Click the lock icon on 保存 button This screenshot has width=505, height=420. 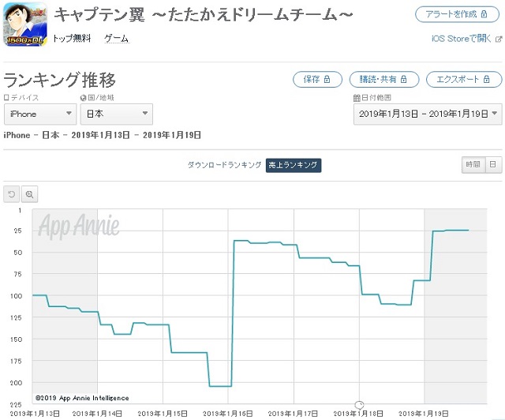[x=327, y=79]
